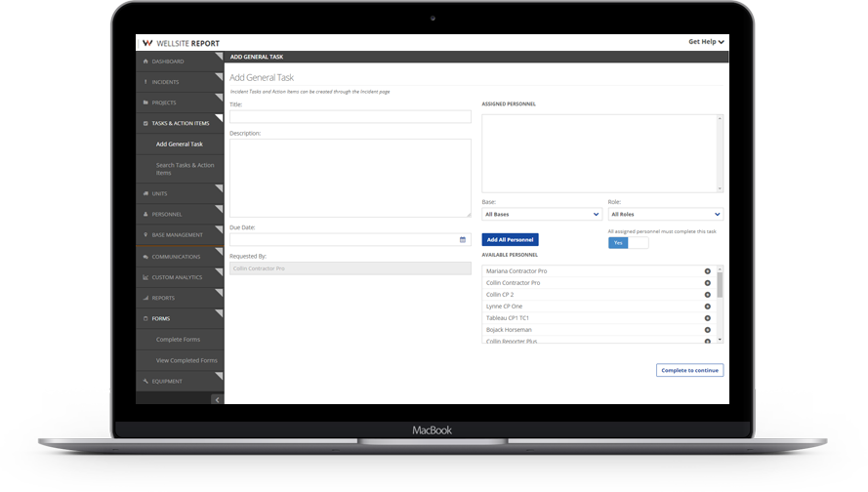
Task: Add Collin Contractor Pro with plus icon
Action: 708,283
